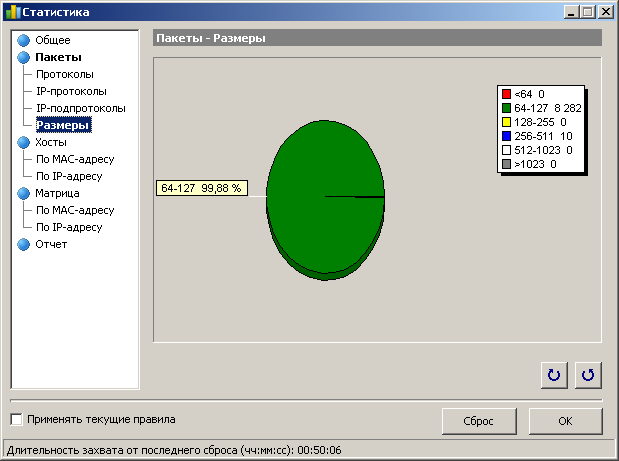The width and height of the screenshot is (619, 461).
Task: Click the blue ball icon beside Отчет
Action: (x=24, y=244)
